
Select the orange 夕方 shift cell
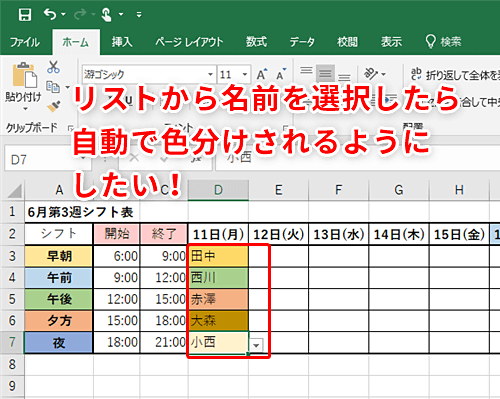pyautogui.click(x=59, y=321)
